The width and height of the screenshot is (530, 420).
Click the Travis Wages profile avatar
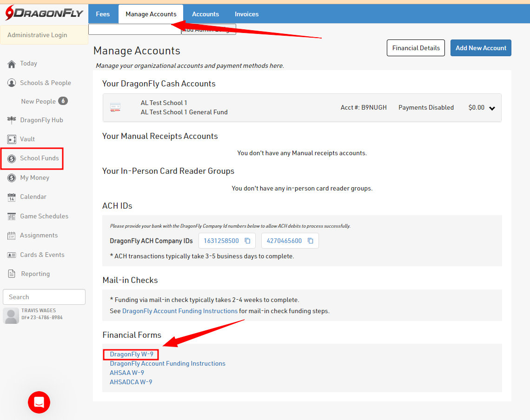[x=11, y=315]
